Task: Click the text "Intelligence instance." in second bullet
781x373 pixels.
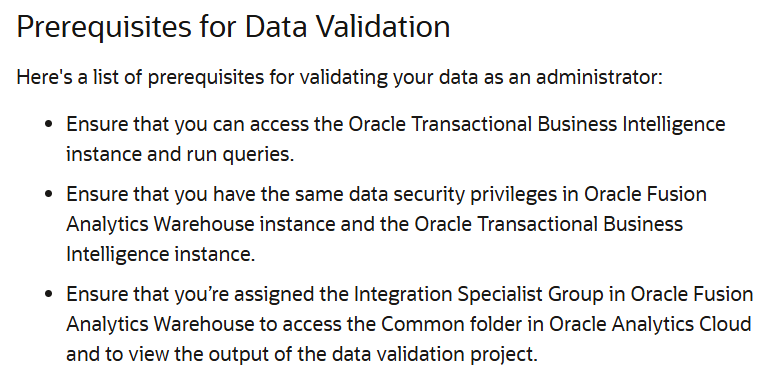Action: [x=160, y=254]
